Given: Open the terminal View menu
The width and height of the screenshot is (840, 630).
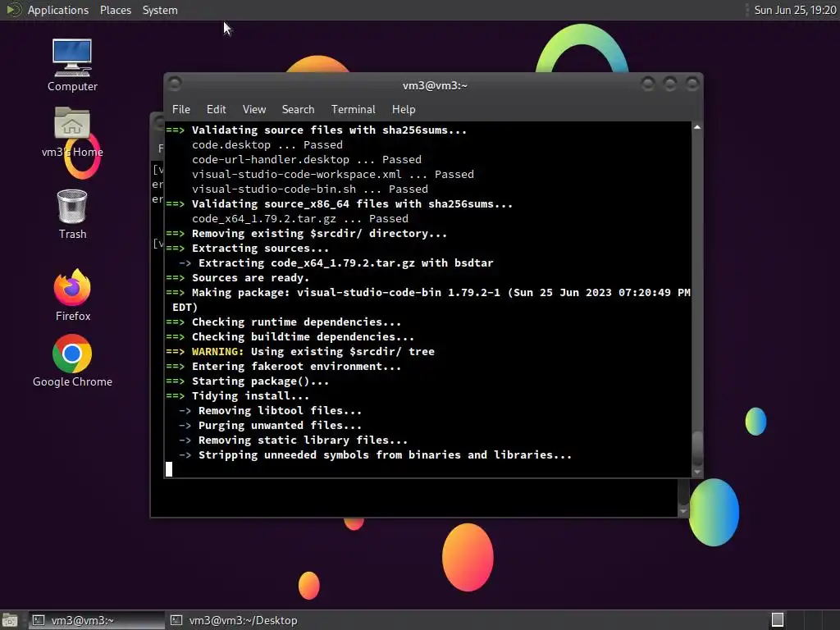Looking at the screenshot, I should click(x=254, y=109).
